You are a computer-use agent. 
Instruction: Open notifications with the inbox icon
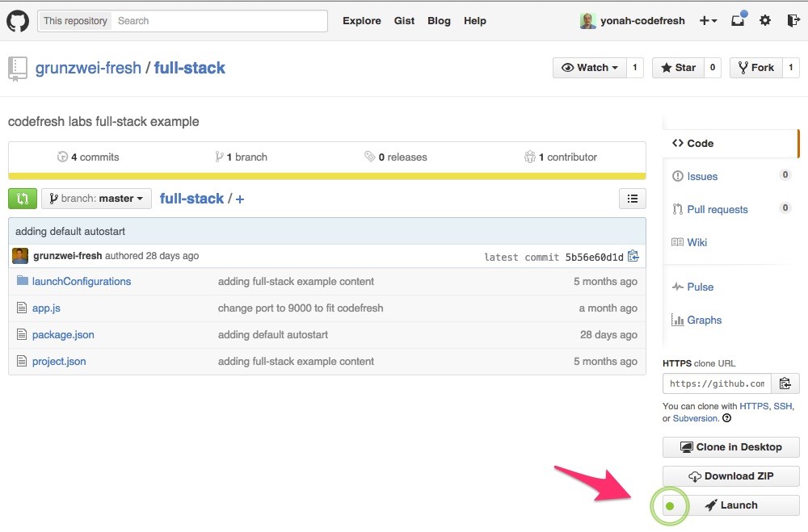click(x=736, y=20)
